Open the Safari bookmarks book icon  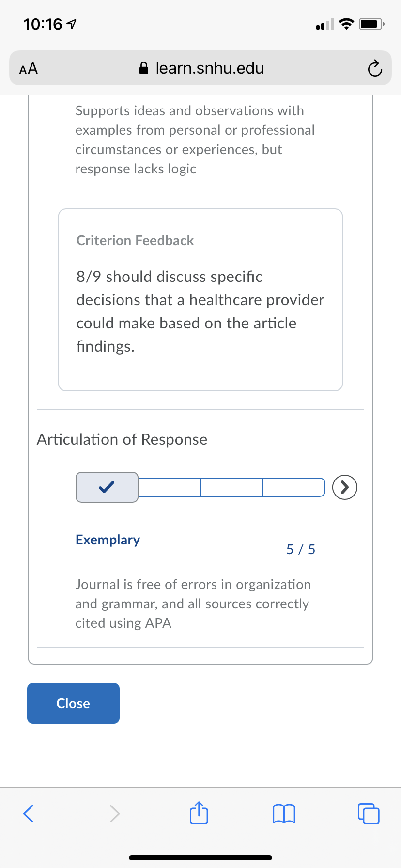[x=284, y=813]
